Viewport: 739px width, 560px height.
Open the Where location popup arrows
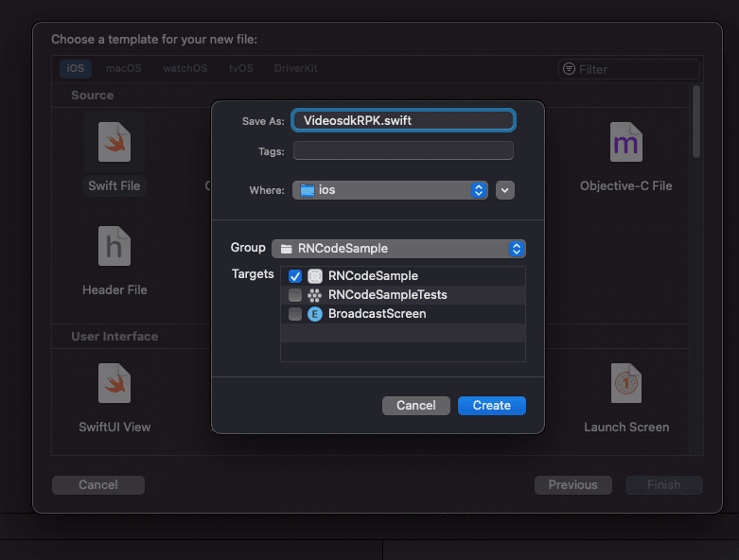click(x=479, y=190)
